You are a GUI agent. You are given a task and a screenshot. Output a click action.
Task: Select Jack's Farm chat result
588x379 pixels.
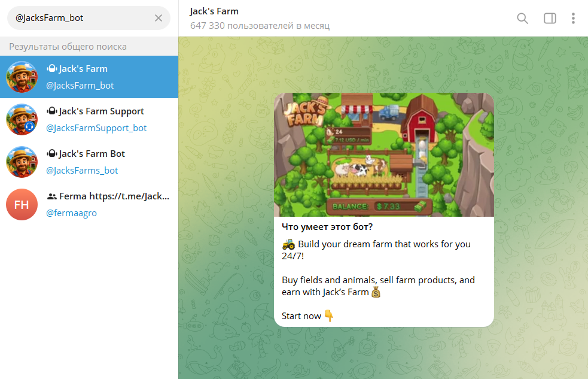pos(89,77)
